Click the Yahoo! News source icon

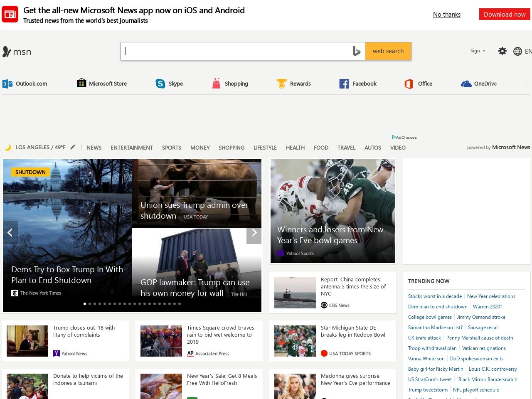57,354
